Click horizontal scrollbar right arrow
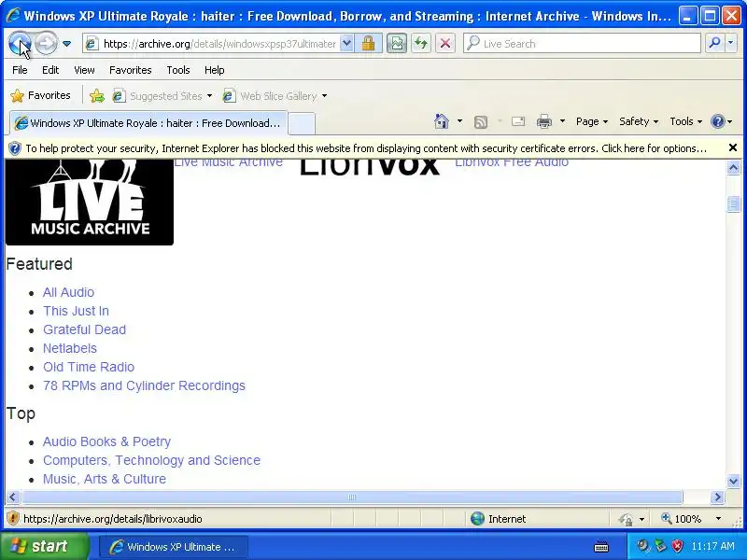The width and height of the screenshot is (747, 560). pyautogui.click(x=717, y=497)
